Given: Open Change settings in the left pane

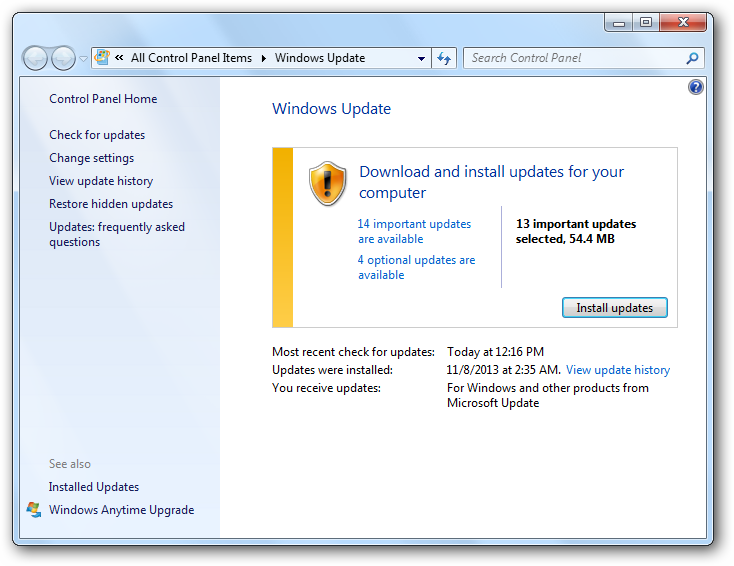Looking at the screenshot, I should coord(91,158).
